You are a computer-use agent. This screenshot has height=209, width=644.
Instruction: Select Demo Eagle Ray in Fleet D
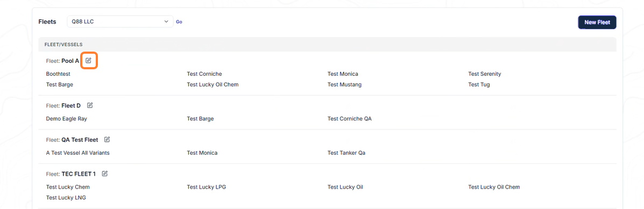pos(67,118)
